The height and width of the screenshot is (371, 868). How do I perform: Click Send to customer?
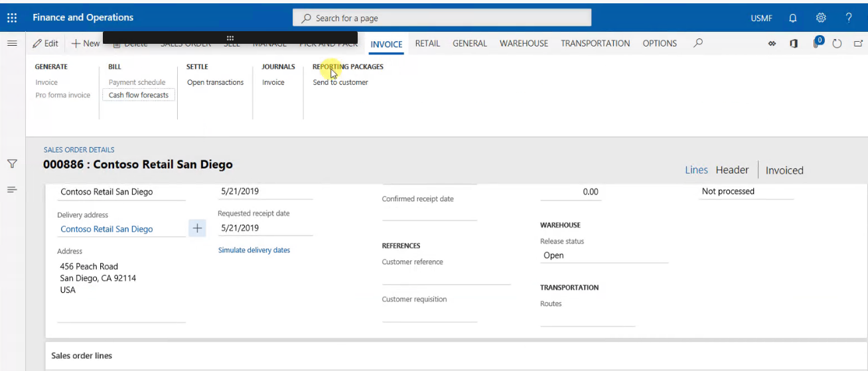click(340, 82)
